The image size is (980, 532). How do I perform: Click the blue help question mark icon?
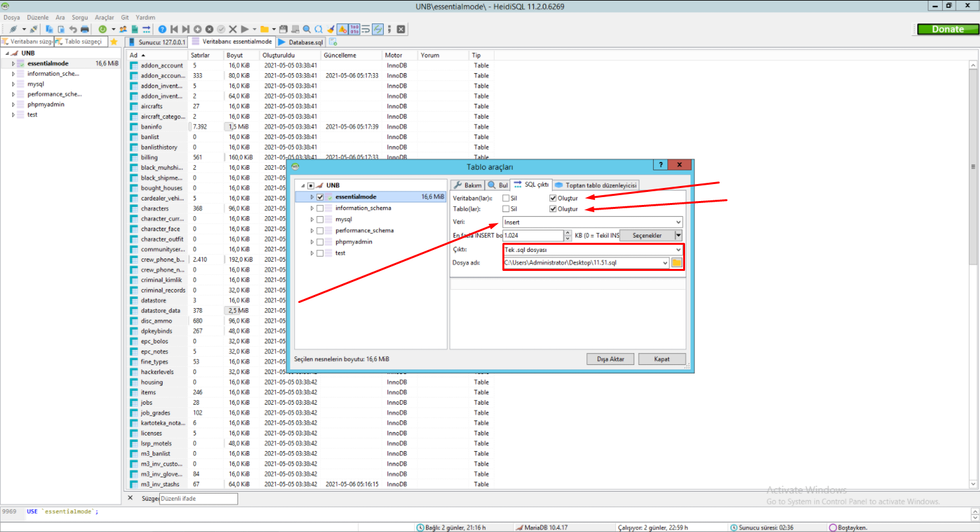(162, 29)
